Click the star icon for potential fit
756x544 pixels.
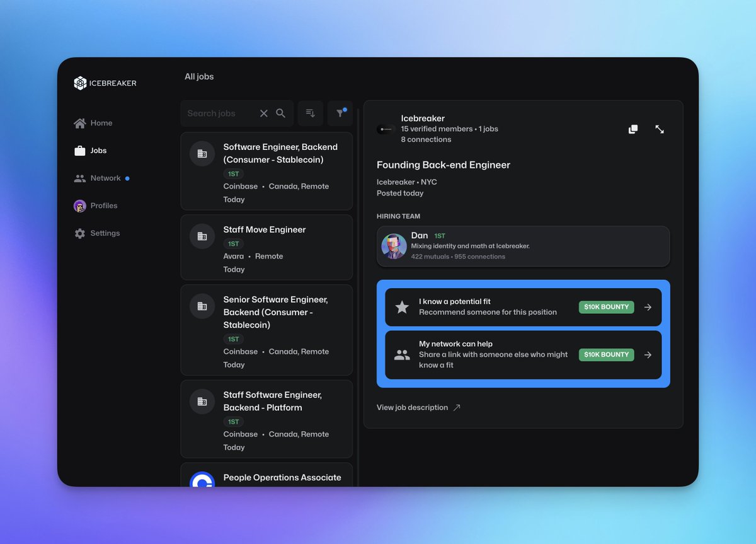(x=402, y=307)
